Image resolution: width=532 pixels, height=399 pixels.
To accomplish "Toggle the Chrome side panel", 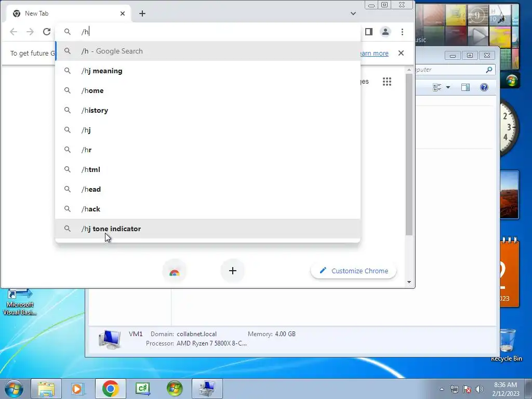I will click(x=369, y=32).
